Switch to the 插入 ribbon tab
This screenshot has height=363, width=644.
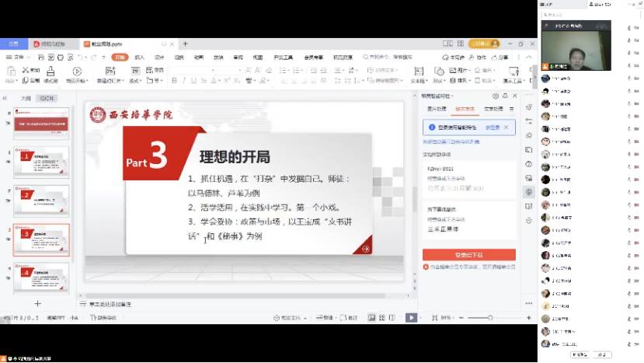click(140, 58)
